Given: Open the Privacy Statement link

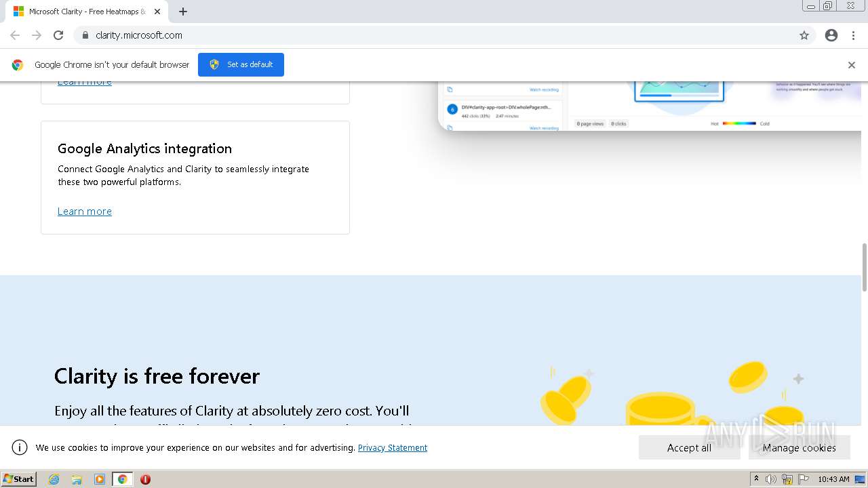Looking at the screenshot, I should 393,447.
